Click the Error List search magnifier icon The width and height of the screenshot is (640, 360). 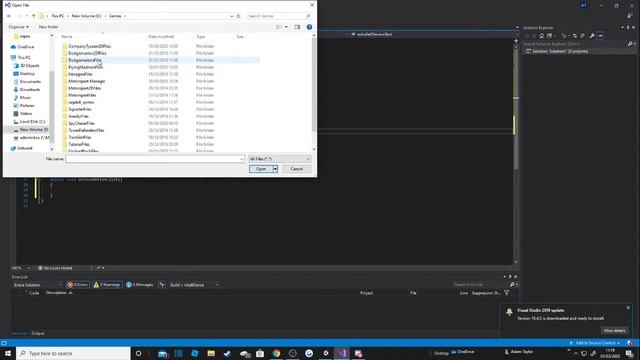click(x=512, y=284)
